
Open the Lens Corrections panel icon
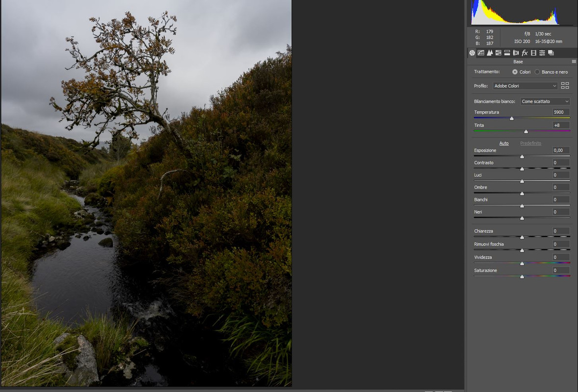[x=516, y=53]
